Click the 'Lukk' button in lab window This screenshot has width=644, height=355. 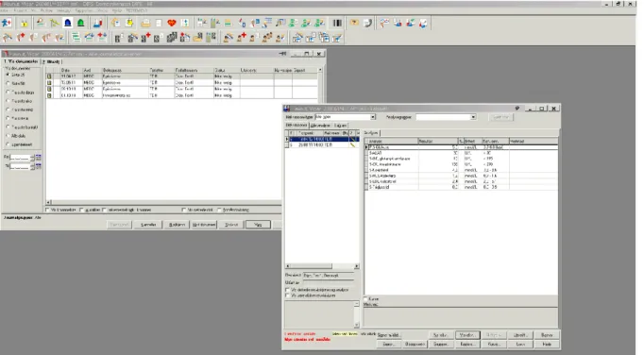[x=520, y=345]
